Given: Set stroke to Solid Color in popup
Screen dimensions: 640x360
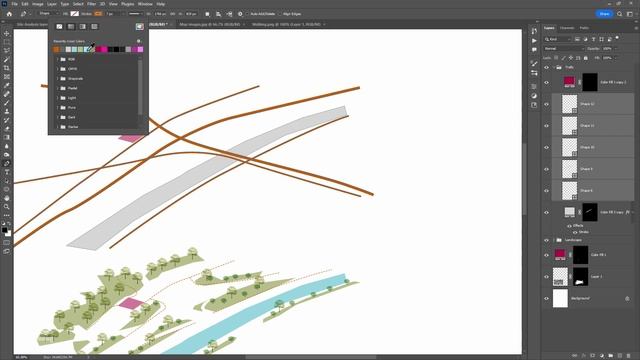Looking at the screenshot, I should pos(71,27).
